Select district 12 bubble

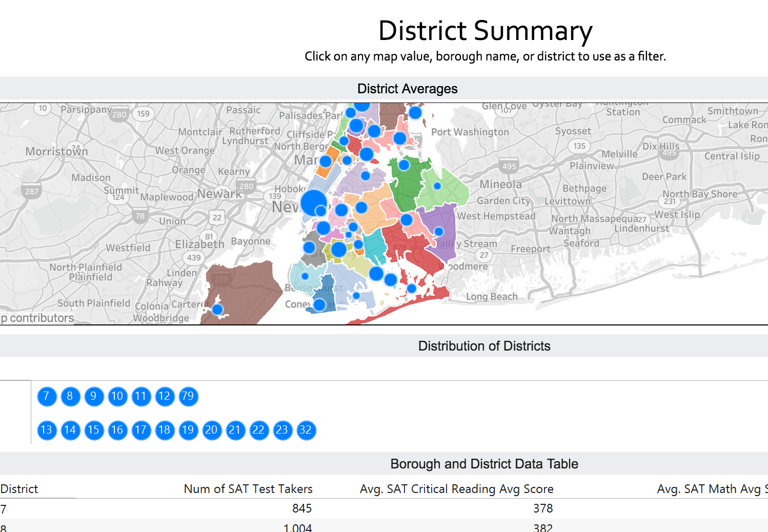click(165, 396)
